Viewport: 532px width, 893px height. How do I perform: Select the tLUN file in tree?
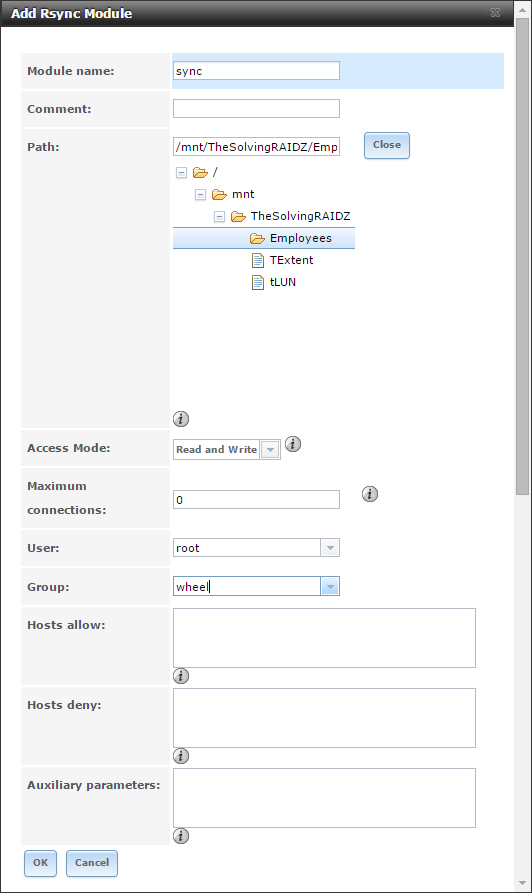coord(283,282)
